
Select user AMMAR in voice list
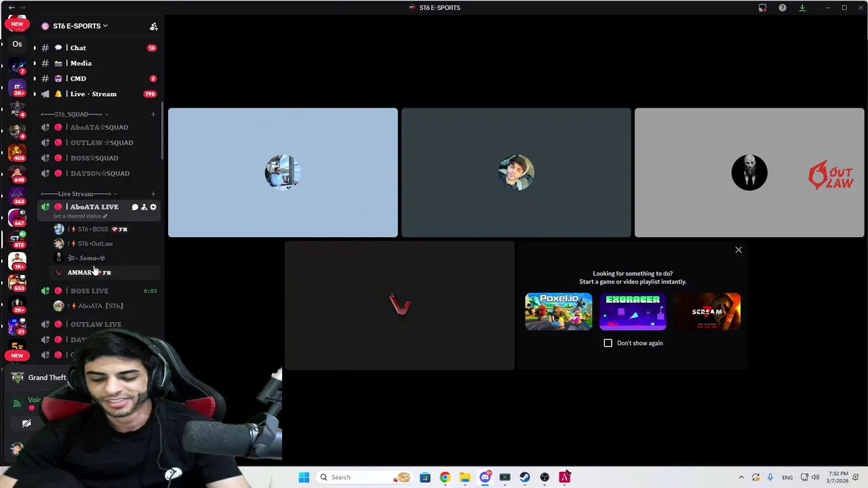[105, 272]
